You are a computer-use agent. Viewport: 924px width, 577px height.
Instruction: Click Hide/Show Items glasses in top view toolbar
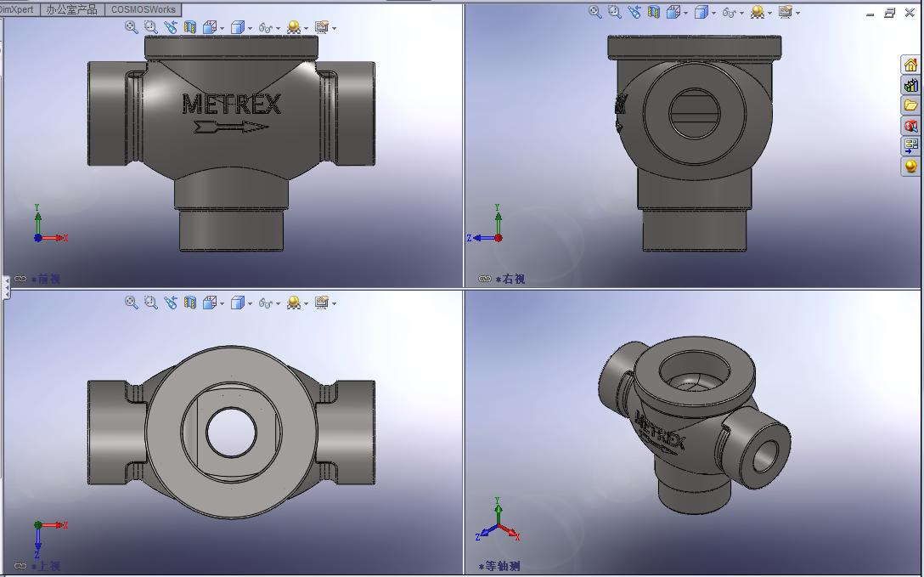(265, 303)
